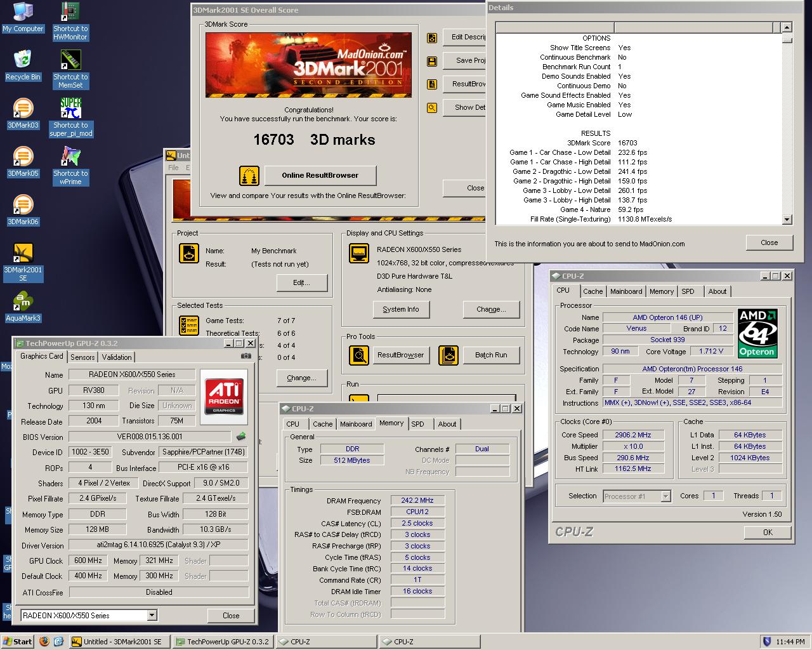
Task: Click the Online ResultBrowser icon
Action: pos(249,176)
